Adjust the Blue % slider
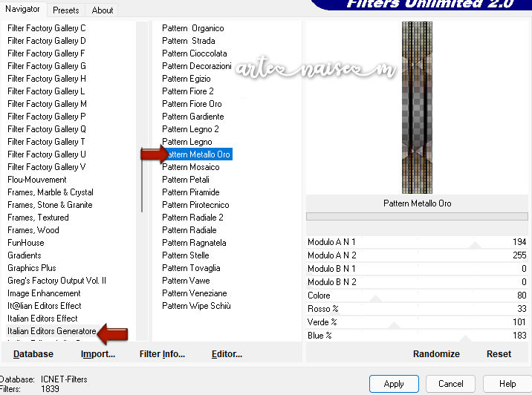 (417, 336)
